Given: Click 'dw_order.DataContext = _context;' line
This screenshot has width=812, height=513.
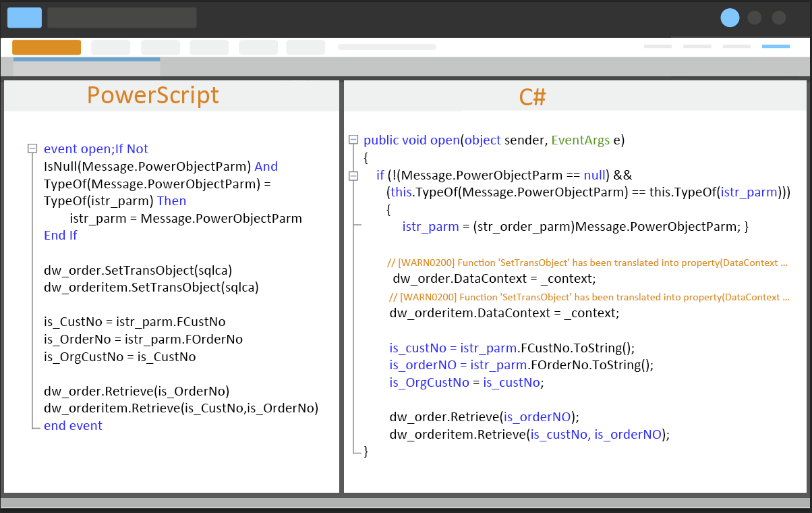Looking at the screenshot, I should click(x=494, y=279).
